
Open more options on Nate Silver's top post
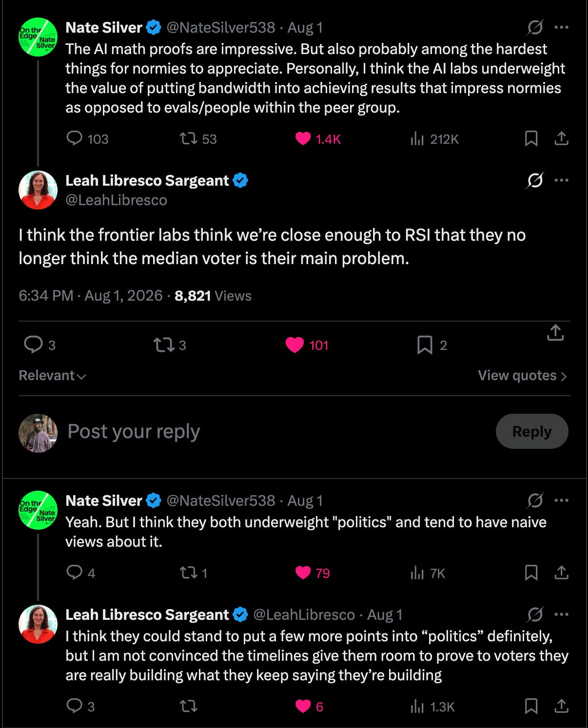pyautogui.click(x=561, y=27)
